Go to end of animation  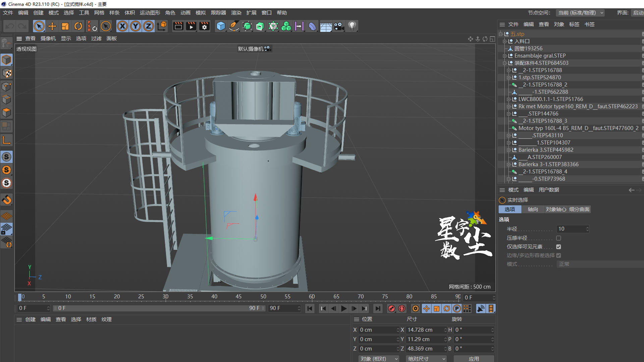click(x=378, y=308)
